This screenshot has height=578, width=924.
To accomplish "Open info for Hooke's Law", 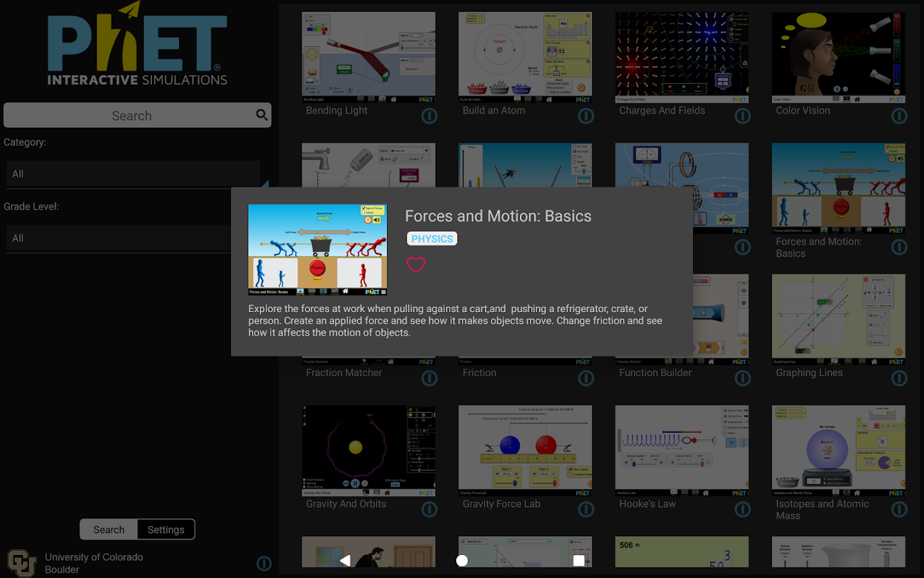I will (742, 509).
